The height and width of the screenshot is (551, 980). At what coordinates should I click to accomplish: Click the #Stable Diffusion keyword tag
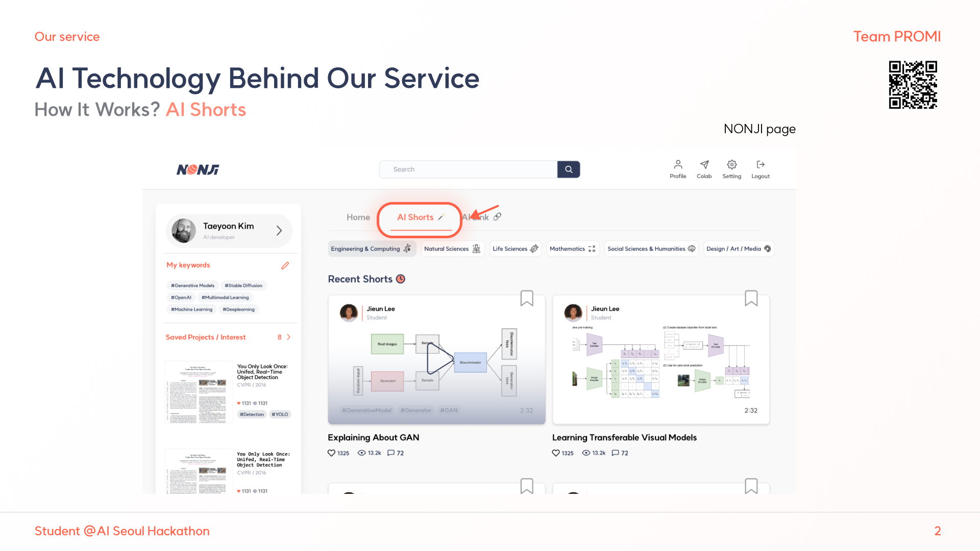(x=243, y=286)
